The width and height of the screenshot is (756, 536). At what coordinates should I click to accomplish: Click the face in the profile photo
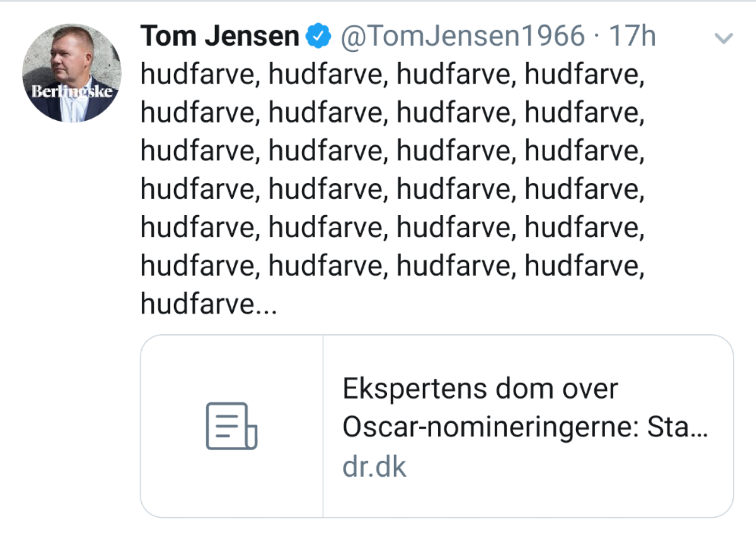click(x=66, y=55)
